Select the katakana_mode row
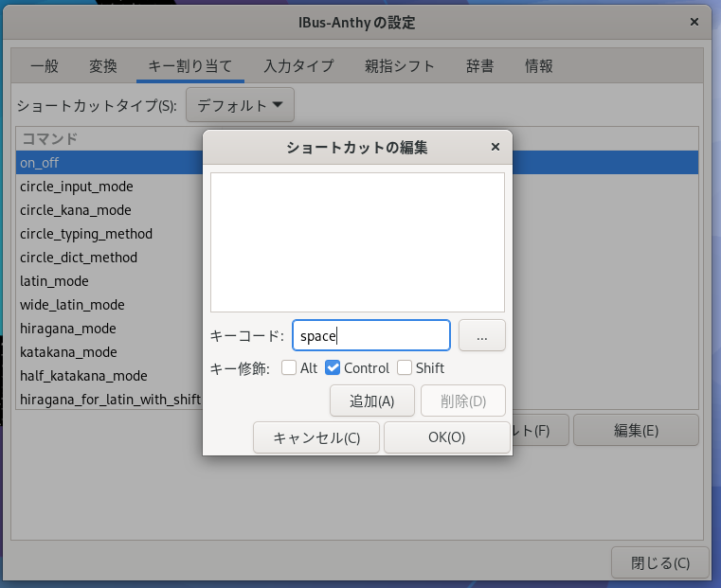Viewport: 721px width, 588px height. click(x=110, y=352)
